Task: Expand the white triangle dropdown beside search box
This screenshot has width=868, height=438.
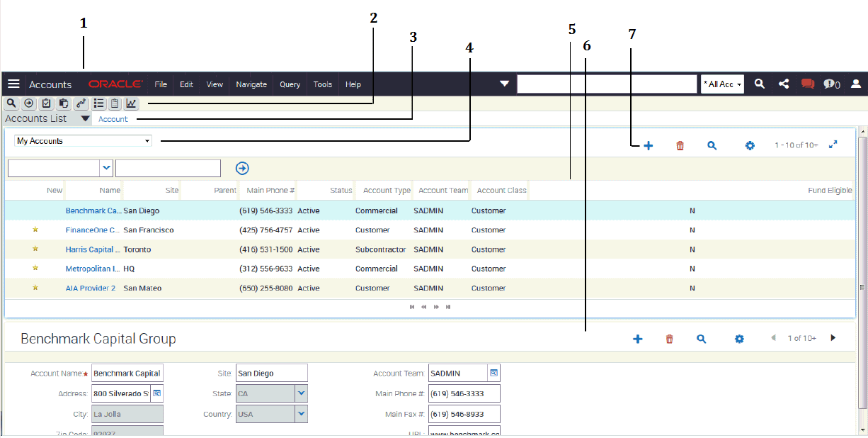Action: tap(504, 84)
